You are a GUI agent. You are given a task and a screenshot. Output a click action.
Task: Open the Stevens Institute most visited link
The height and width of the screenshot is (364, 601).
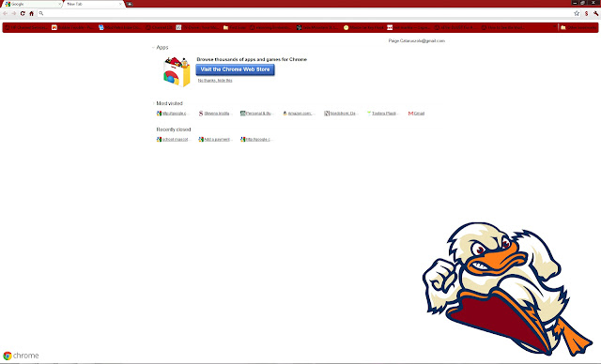tap(214, 114)
